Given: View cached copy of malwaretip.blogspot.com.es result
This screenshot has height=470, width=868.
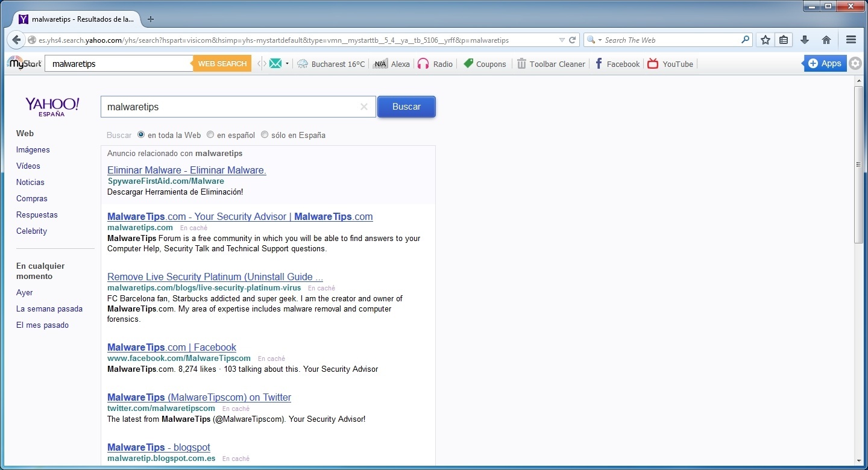Looking at the screenshot, I should (x=236, y=459).
